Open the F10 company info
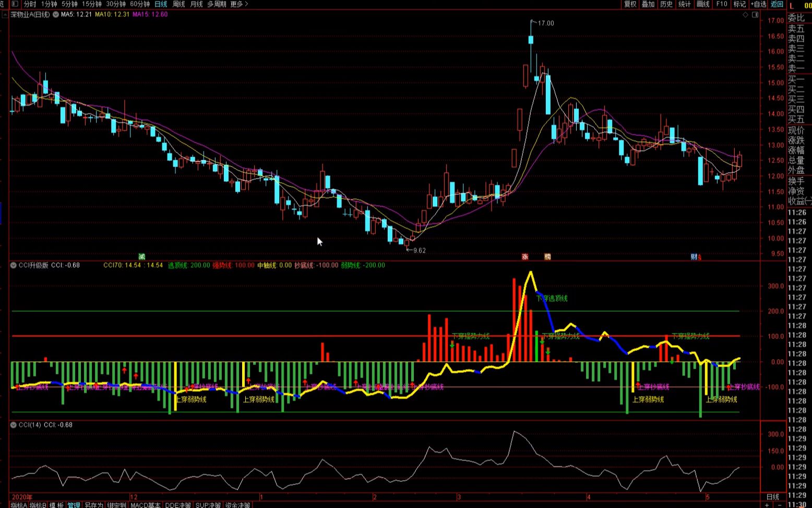 coord(722,4)
